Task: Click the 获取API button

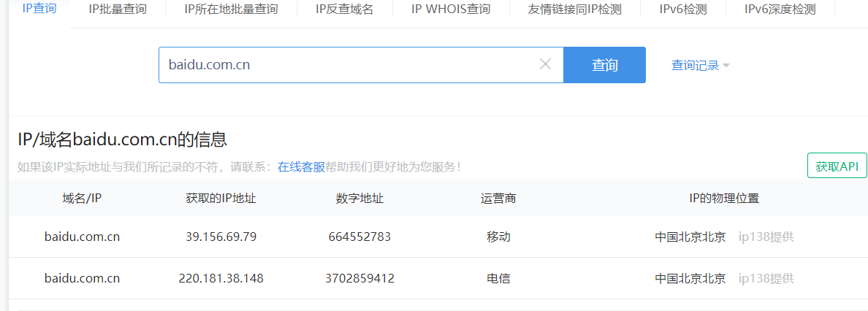Action: pos(837,166)
